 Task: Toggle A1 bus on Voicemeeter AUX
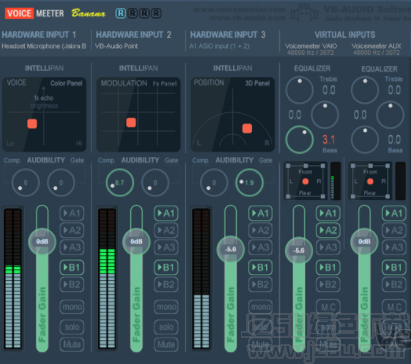[394, 213]
